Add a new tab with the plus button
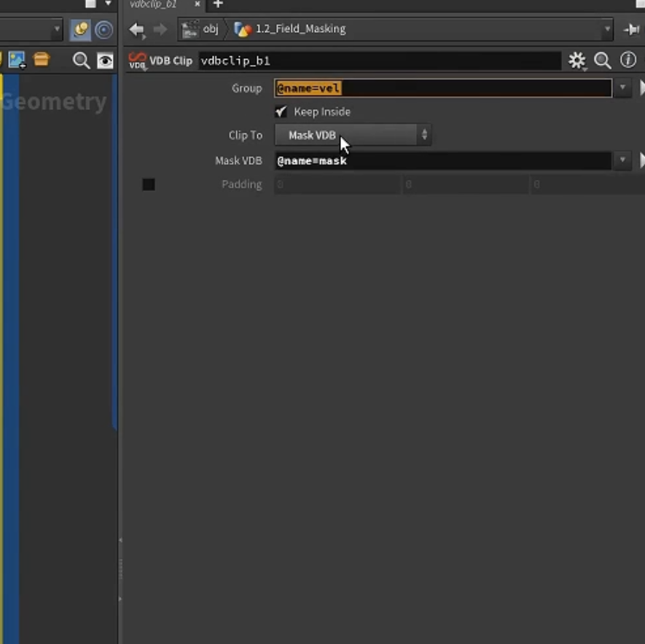The width and height of the screenshot is (645, 644). coord(218,4)
